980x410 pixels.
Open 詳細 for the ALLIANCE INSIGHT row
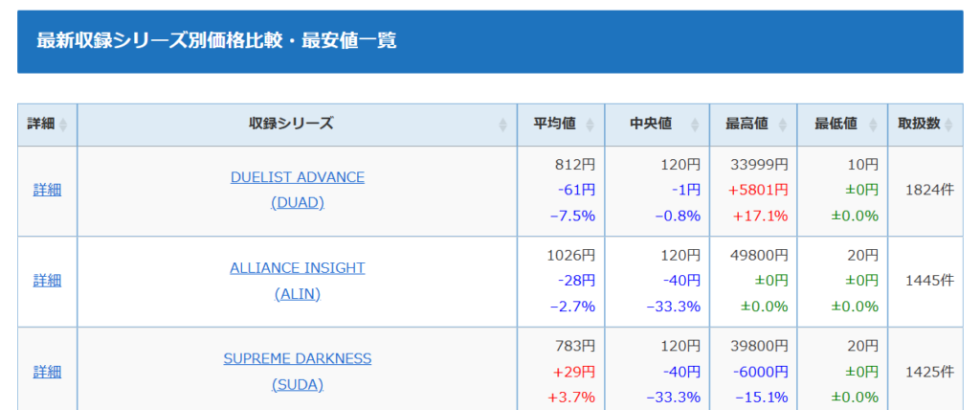pyautogui.click(x=47, y=281)
